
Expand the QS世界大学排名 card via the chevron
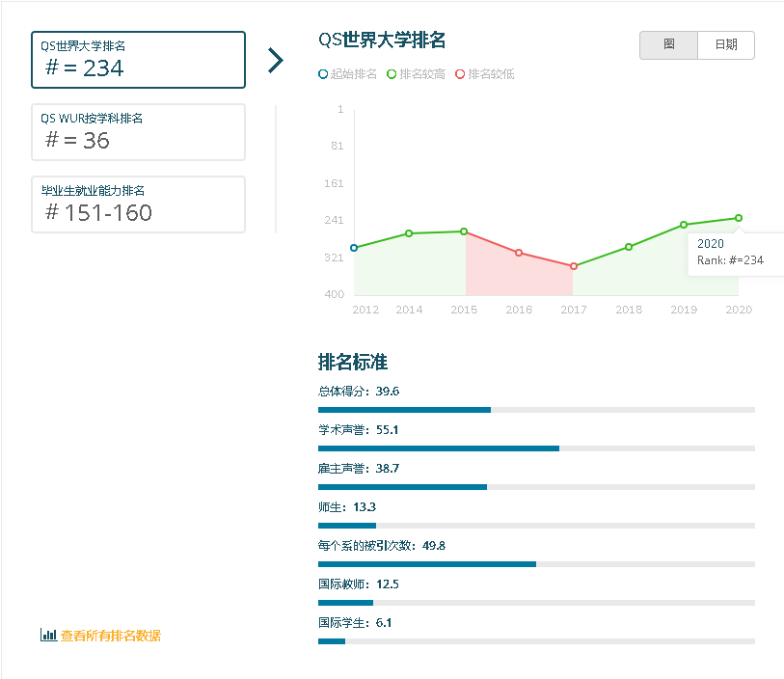[x=276, y=60]
